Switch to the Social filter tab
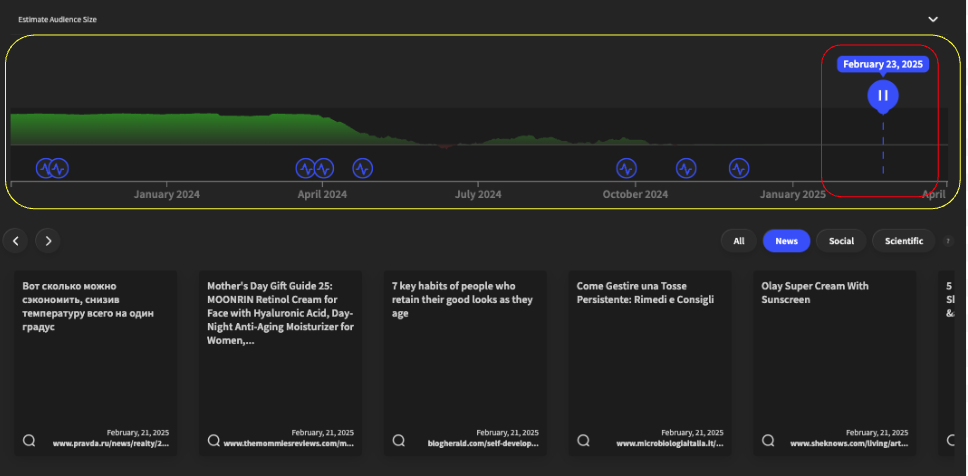 (841, 241)
